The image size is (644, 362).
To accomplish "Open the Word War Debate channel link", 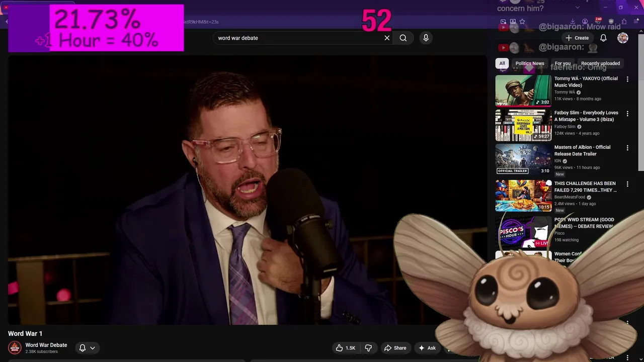I will point(46,345).
